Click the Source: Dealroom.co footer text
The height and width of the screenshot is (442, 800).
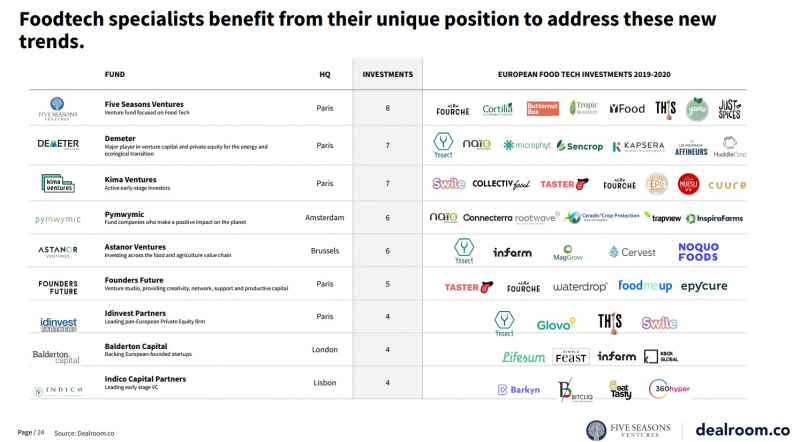[81, 432]
